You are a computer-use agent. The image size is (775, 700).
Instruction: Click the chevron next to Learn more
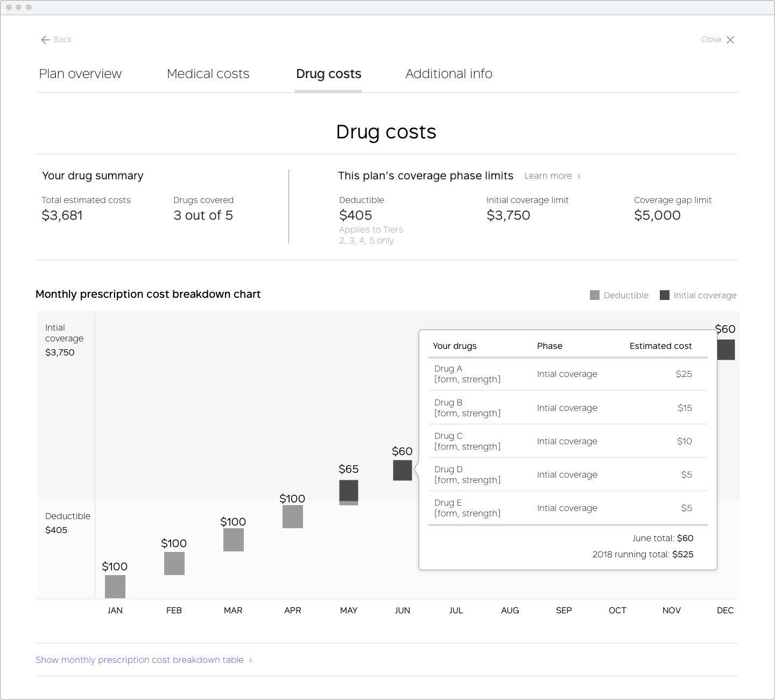pos(579,176)
